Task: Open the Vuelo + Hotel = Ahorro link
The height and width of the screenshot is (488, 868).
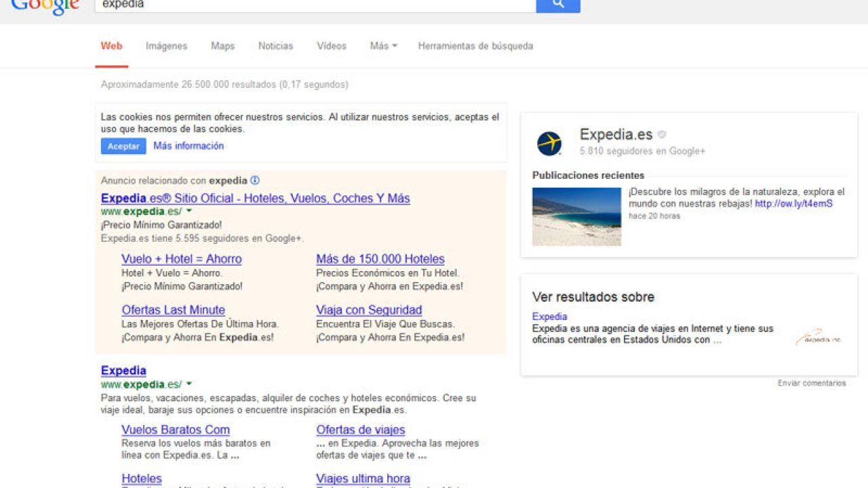Action: (x=182, y=259)
